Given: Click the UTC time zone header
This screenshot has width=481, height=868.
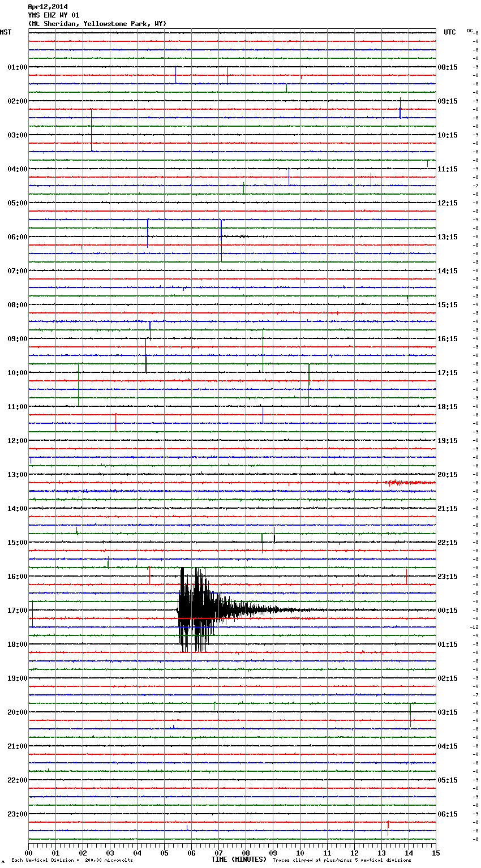Looking at the screenshot, I should click(x=450, y=32).
